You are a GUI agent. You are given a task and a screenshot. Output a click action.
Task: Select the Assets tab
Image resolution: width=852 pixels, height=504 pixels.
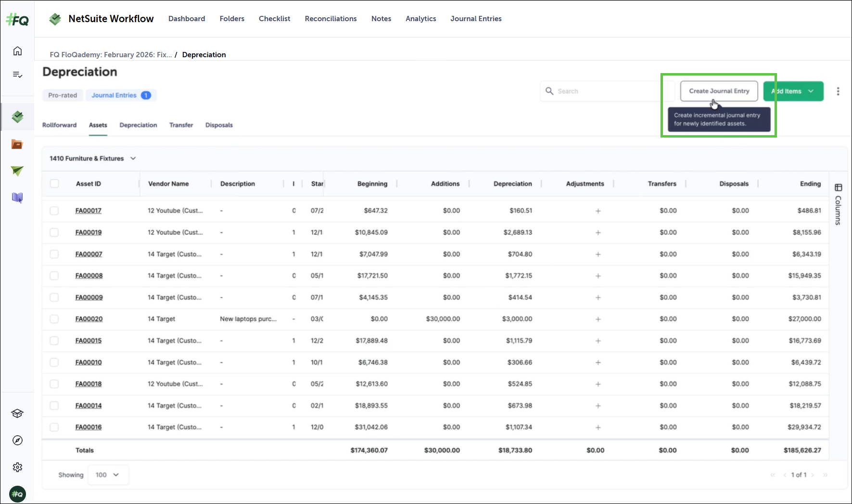click(98, 125)
